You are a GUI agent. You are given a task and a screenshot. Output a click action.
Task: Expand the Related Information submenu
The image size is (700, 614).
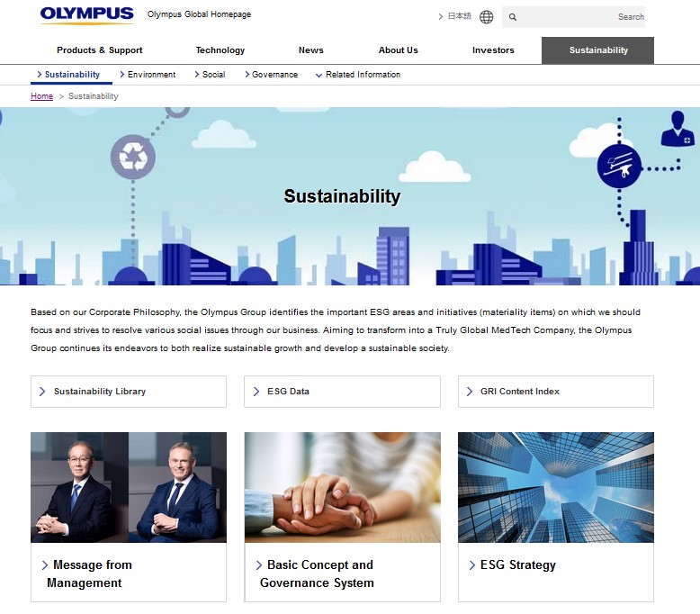(x=358, y=75)
